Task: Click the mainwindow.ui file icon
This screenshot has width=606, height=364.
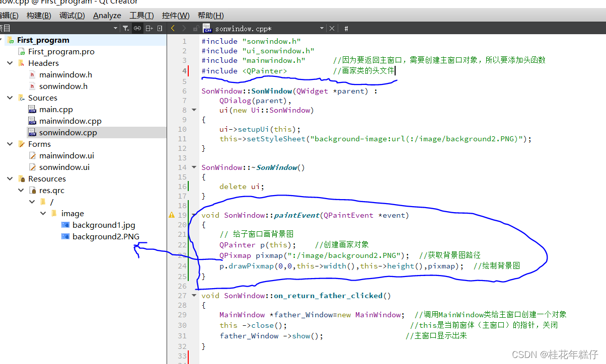Action: point(33,156)
